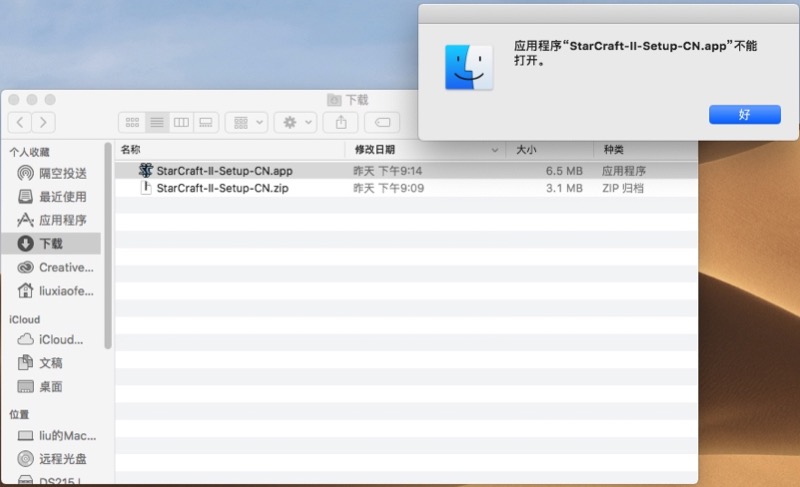This screenshot has width=800, height=487.
Task: Click the documents icon beside 文稿
Action: (x=26, y=363)
